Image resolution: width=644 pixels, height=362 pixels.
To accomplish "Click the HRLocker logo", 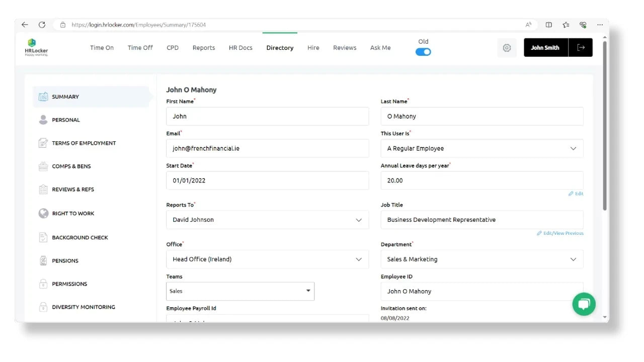I will tap(36, 48).
